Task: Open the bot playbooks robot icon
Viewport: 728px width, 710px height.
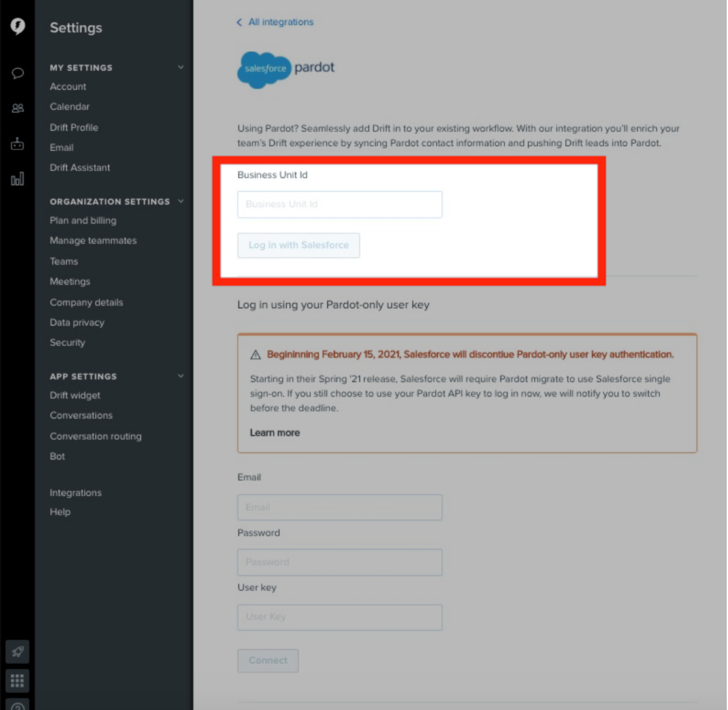Action: (18, 144)
